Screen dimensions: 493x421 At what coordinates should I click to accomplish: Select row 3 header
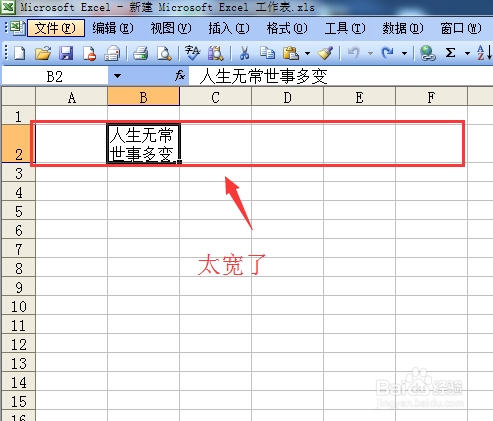click(18, 173)
